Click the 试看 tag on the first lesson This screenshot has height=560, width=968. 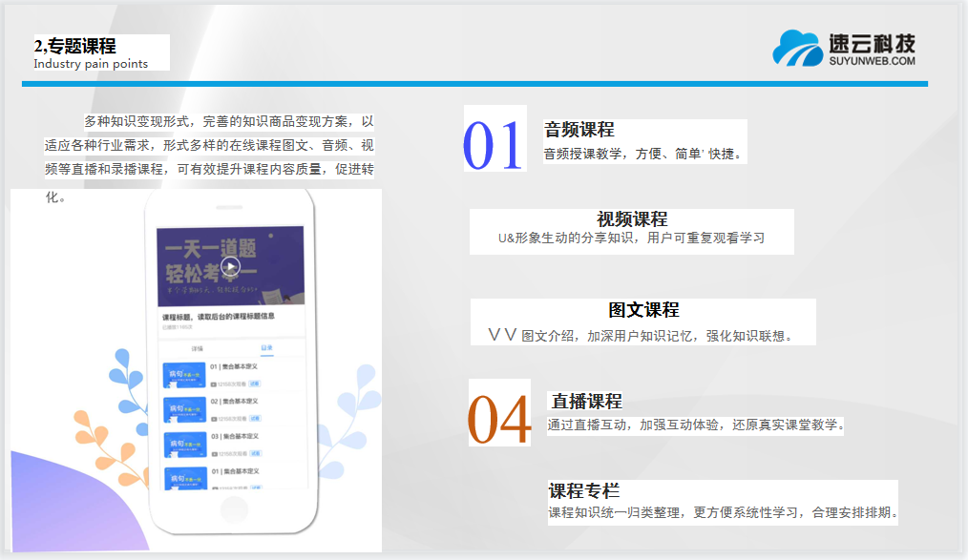(x=255, y=384)
